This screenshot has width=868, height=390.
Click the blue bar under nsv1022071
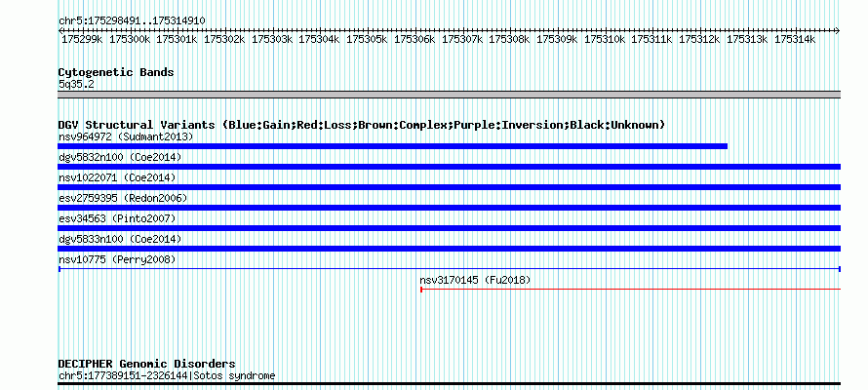click(x=450, y=187)
